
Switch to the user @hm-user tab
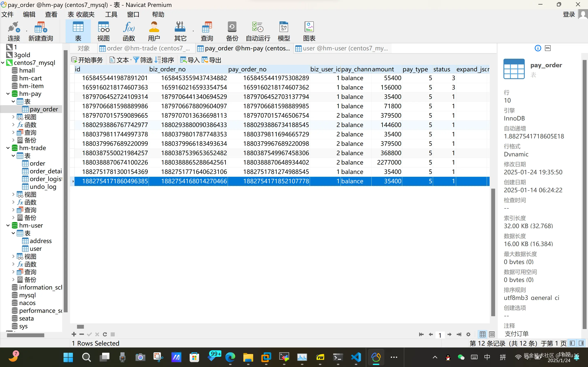pyautogui.click(x=341, y=48)
